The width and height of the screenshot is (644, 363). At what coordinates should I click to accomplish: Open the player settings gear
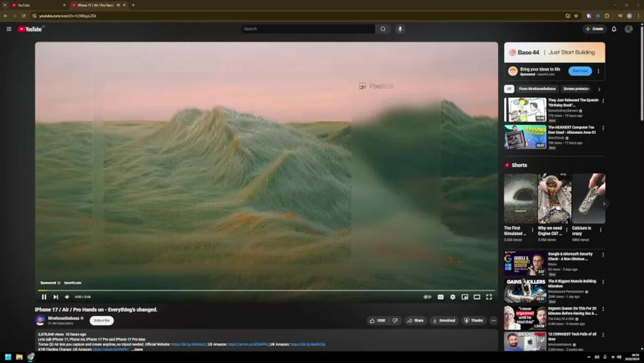(x=453, y=297)
